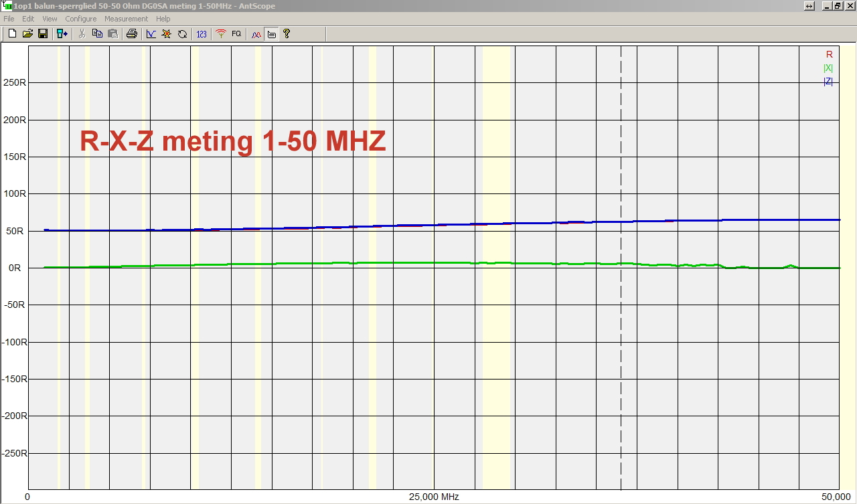Open a file with the folder icon
Screen dimensions: 857x504
[27, 33]
